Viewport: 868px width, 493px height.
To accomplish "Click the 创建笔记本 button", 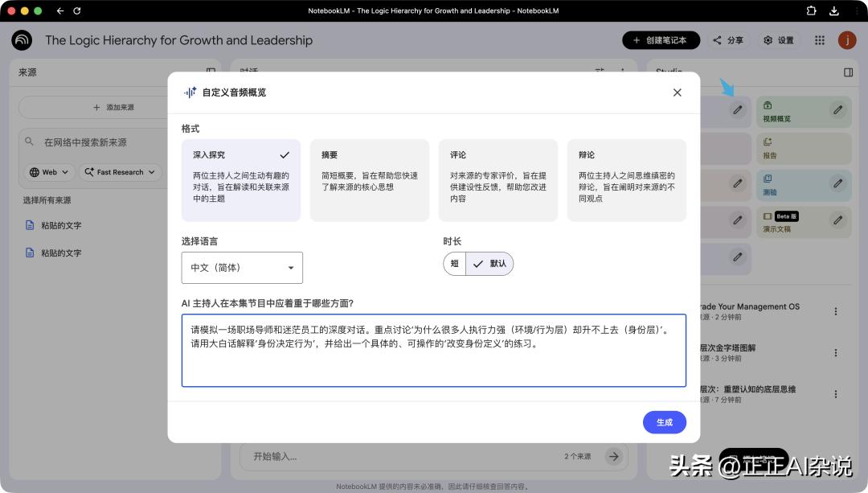I will [x=661, y=40].
